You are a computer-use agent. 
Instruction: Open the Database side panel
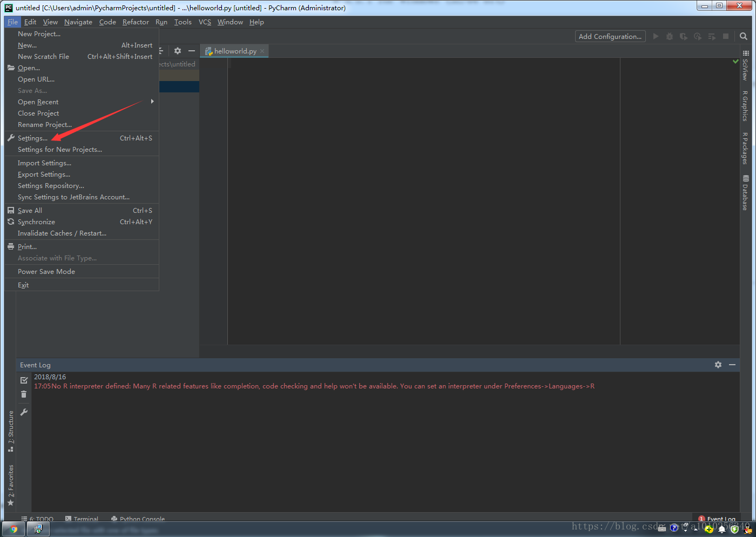point(746,192)
